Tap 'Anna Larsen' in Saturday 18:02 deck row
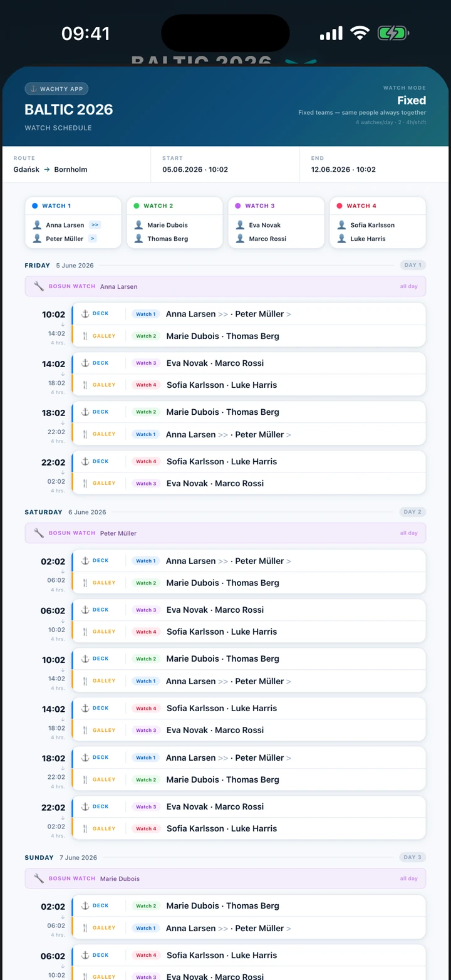Image resolution: width=451 pixels, height=980 pixels. pyautogui.click(x=190, y=758)
